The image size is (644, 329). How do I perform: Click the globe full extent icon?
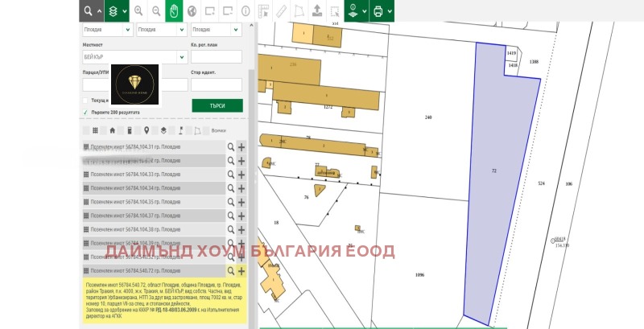(x=192, y=11)
